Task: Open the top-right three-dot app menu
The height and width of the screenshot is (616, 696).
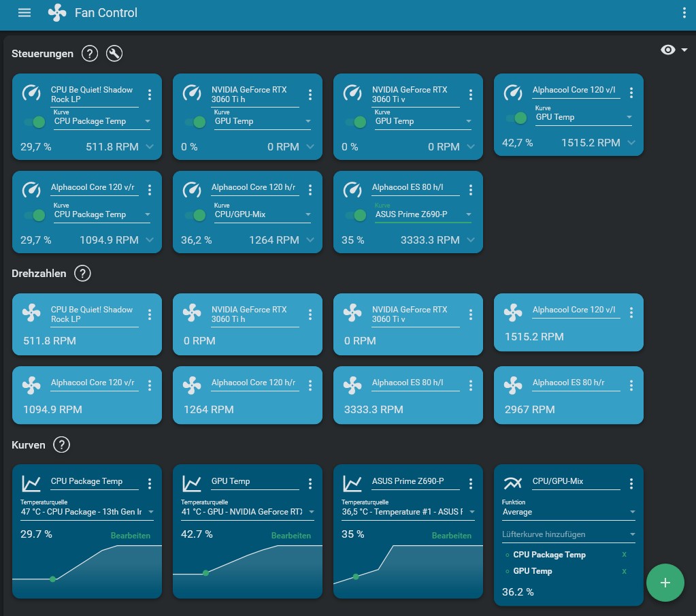Action: coord(684,12)
